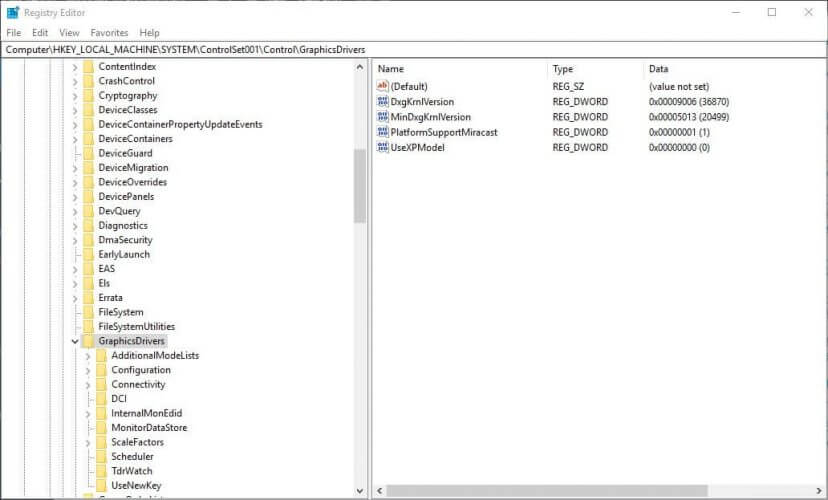Select the DeviceContainers key
This screenshot has height=500, width=828.
click(135, 139)
